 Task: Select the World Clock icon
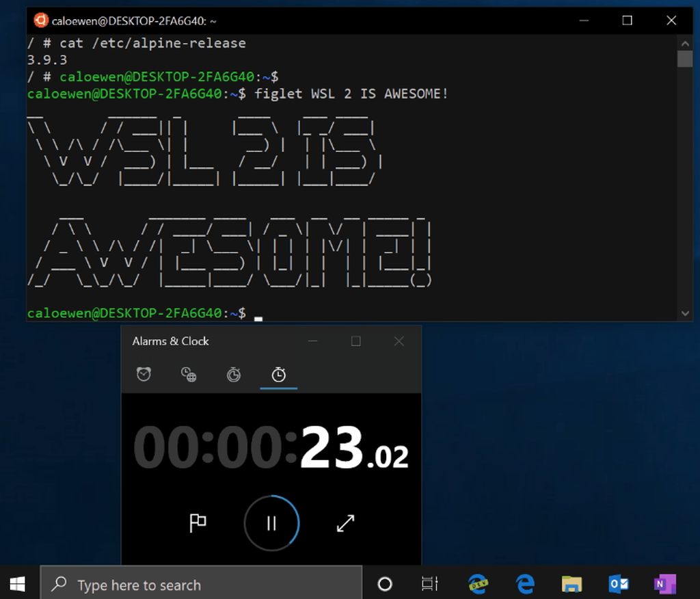click(x=188, y=374)
